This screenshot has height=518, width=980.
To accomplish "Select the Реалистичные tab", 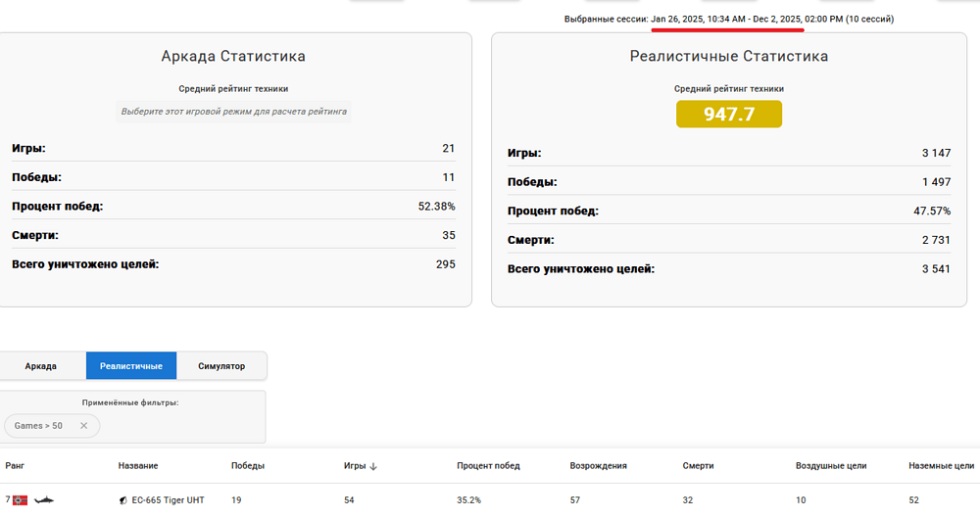I will click(130, 366).
